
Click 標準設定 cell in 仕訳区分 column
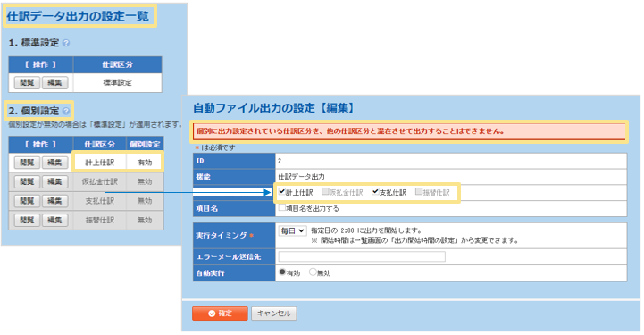pos(118,82)
